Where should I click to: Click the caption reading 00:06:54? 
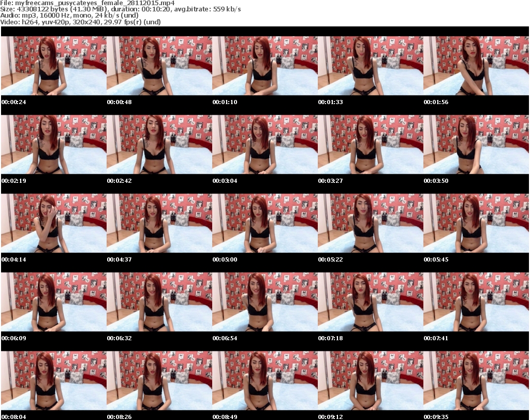(x=225, y=338)
